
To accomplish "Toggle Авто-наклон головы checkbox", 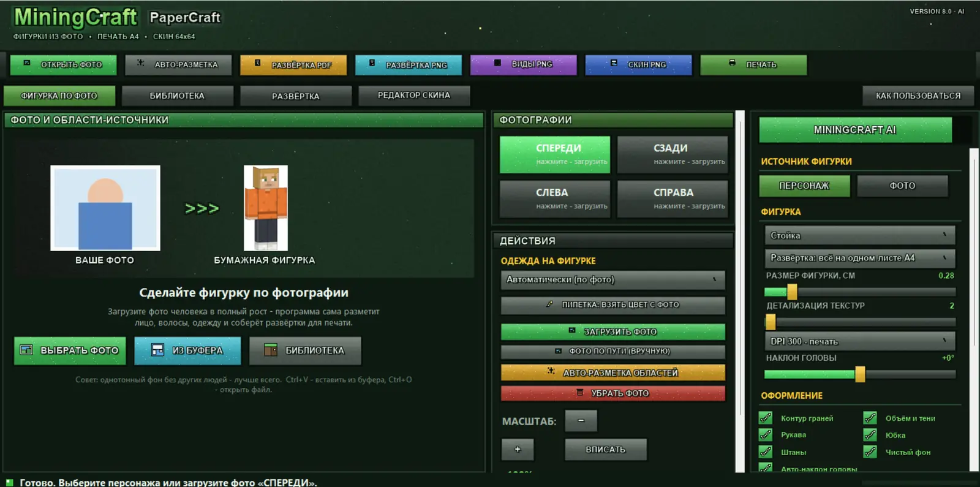I will pos(766,468).
